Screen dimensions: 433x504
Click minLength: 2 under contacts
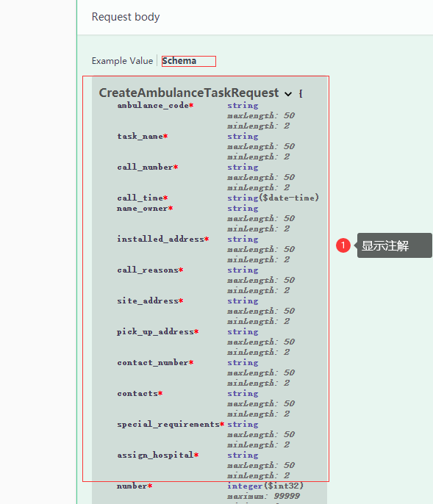(259, 414)
